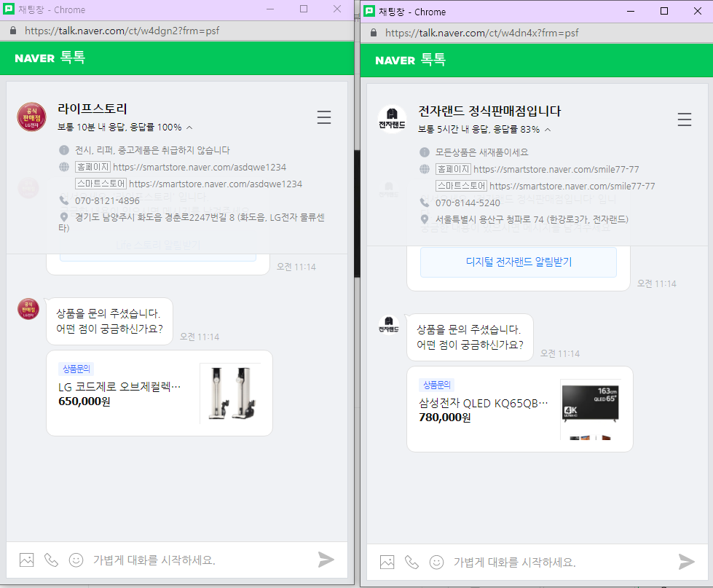The height and width of the screenshot is (588, 713).
Task: Click globe icon beside 라이프스토리 홈페이지 link
Action: pos(64,167)
